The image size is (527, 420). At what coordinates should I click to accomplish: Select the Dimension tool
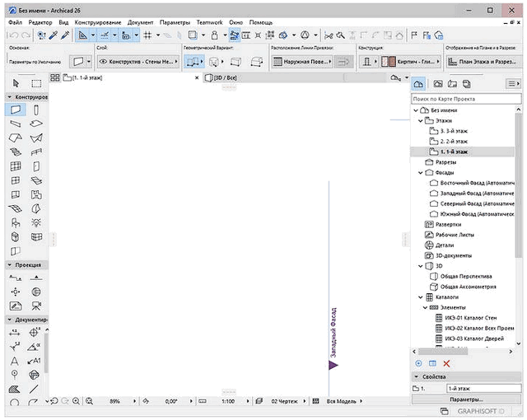[x=15, y=333]
